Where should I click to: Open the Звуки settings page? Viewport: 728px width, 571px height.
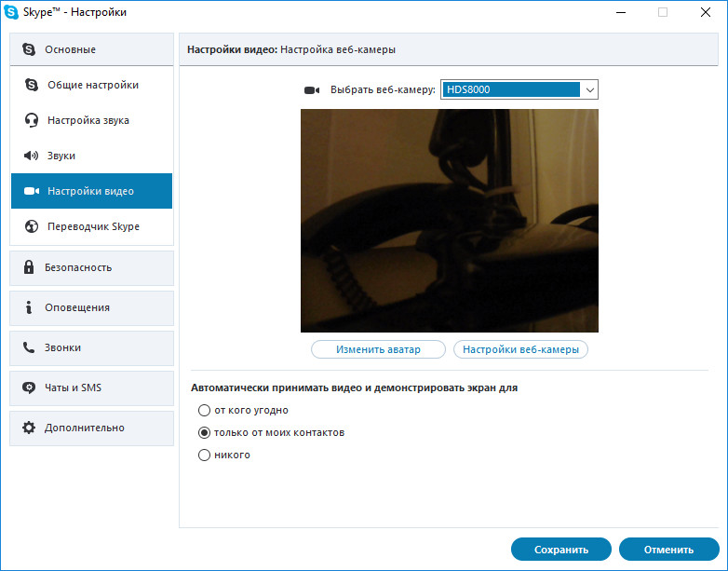coord(92,156)
